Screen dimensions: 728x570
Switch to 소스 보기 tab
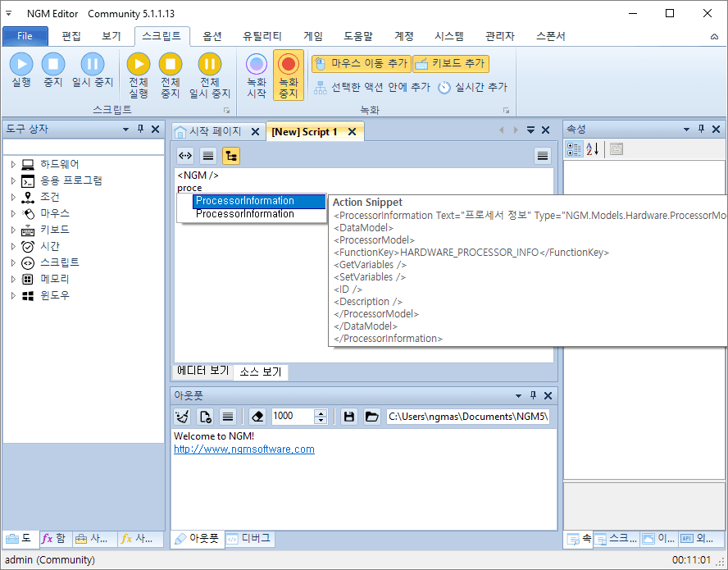tap(261, 372)
